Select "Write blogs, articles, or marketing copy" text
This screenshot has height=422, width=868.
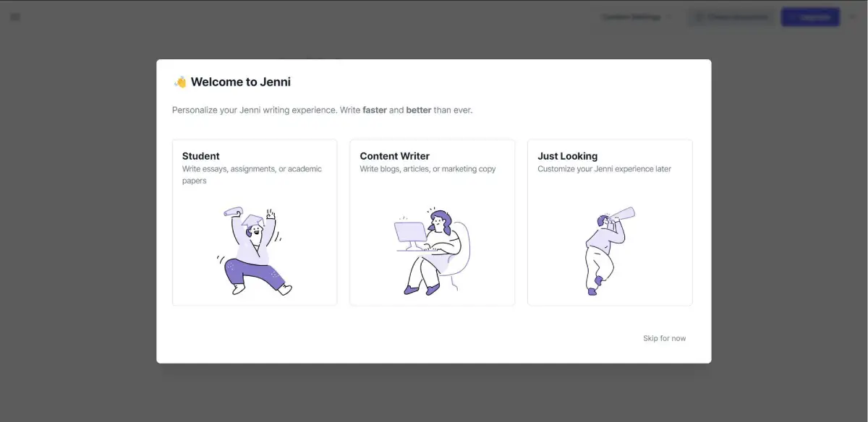click(427, 169)
